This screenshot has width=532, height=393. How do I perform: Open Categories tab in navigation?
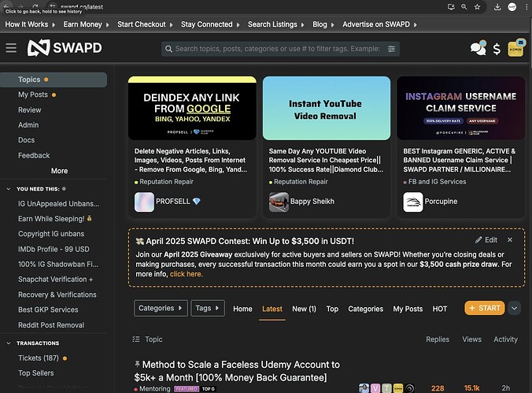click(x=365, y=309)
